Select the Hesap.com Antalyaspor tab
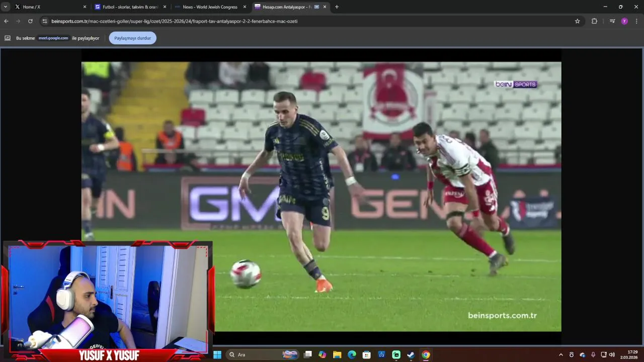Image resolution: width=644 pixels, height=362 pixels. [x=290, y=7]
